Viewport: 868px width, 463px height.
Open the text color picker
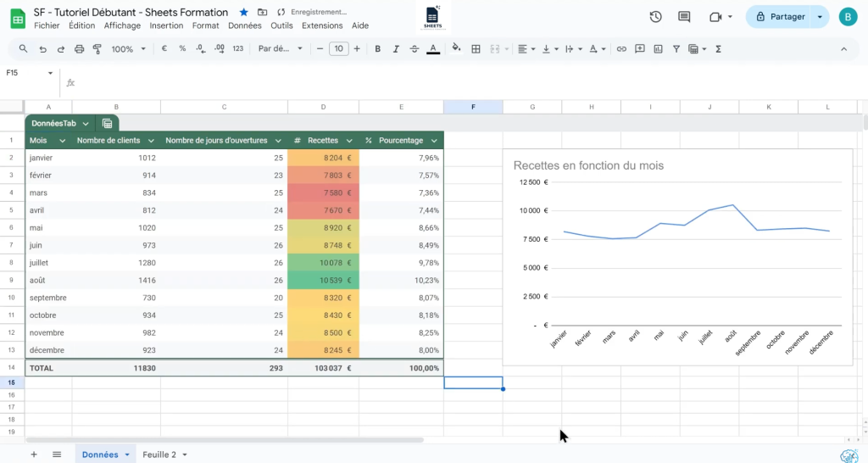pyautogui.click(x=433, y=48)
